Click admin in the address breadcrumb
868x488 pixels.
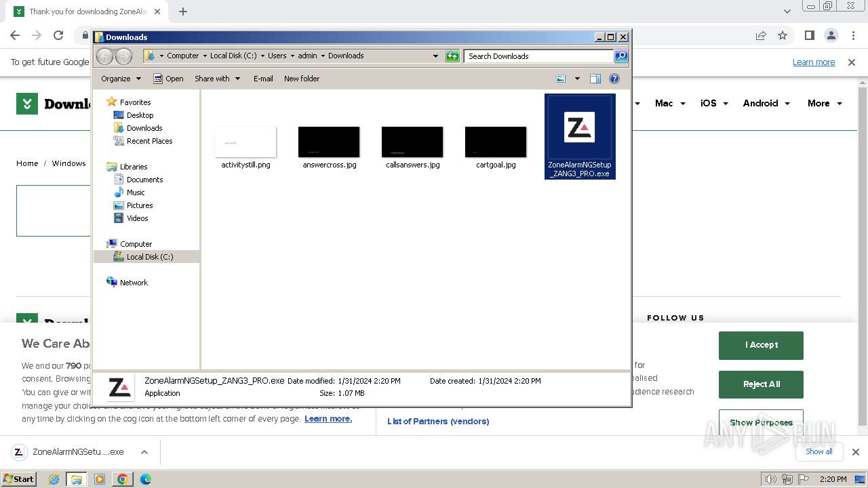[x=307, y=56]
